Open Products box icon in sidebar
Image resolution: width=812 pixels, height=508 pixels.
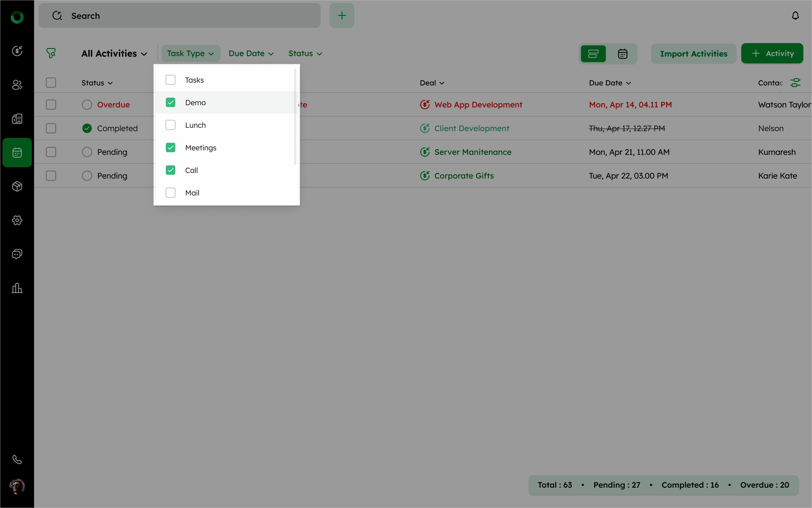coord(17,187)
